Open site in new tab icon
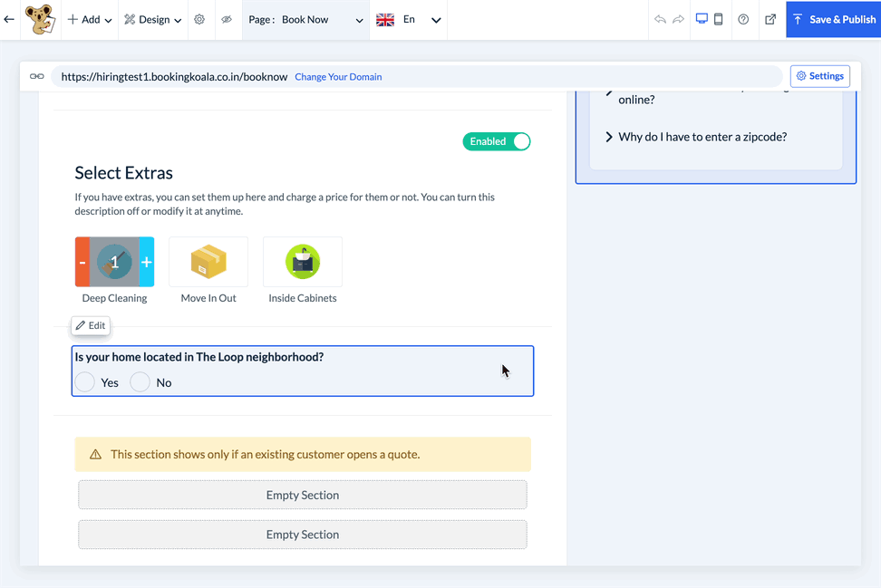Viewport: 881px width, 588px height. 770,19
